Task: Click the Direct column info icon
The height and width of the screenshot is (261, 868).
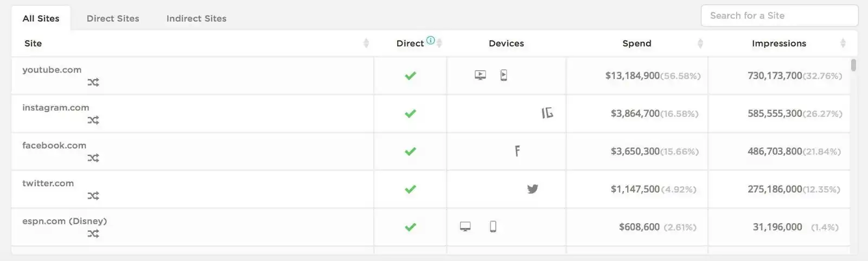Action: (x=431, y=40)
